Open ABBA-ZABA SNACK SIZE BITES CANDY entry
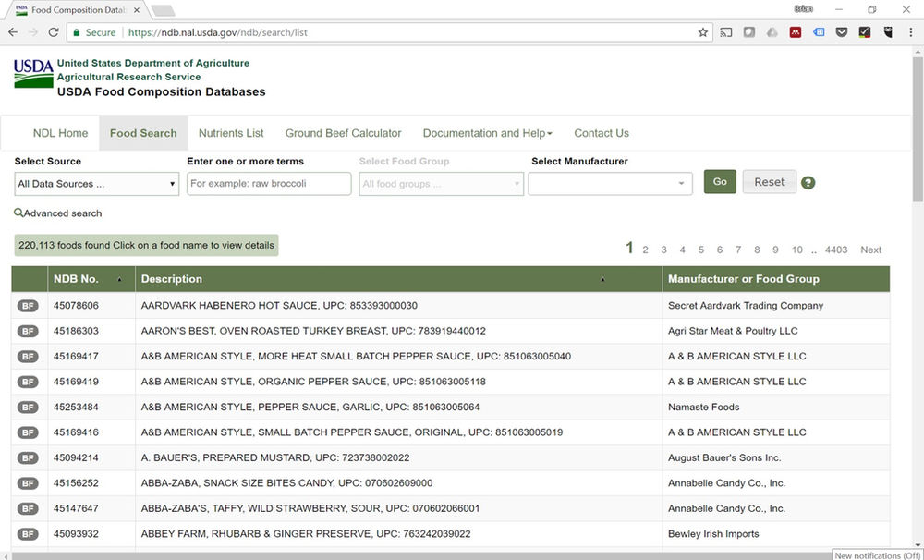 [x=286, y=483]
